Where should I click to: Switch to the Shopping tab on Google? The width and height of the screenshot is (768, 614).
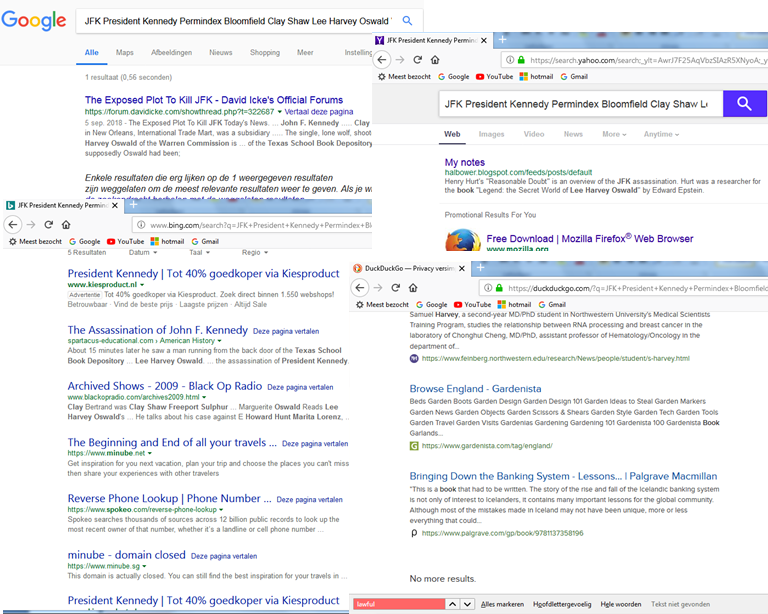264,52
